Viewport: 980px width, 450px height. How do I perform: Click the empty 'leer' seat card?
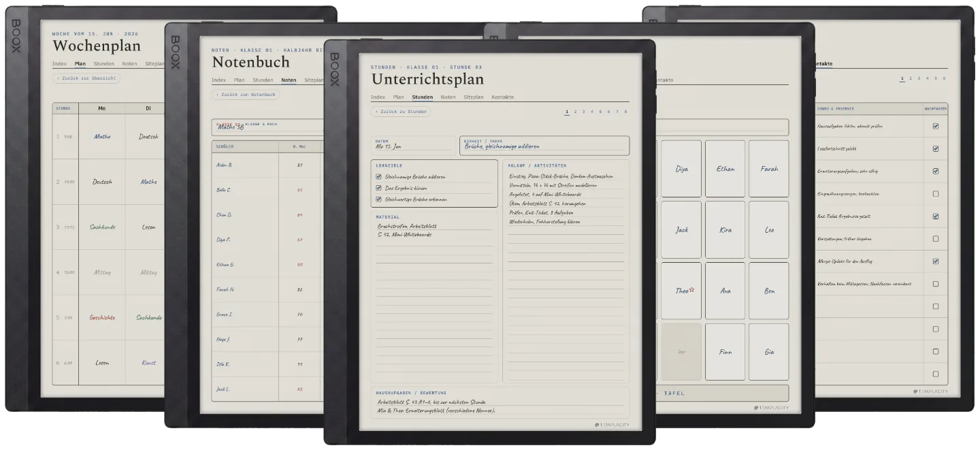(681, 352)
